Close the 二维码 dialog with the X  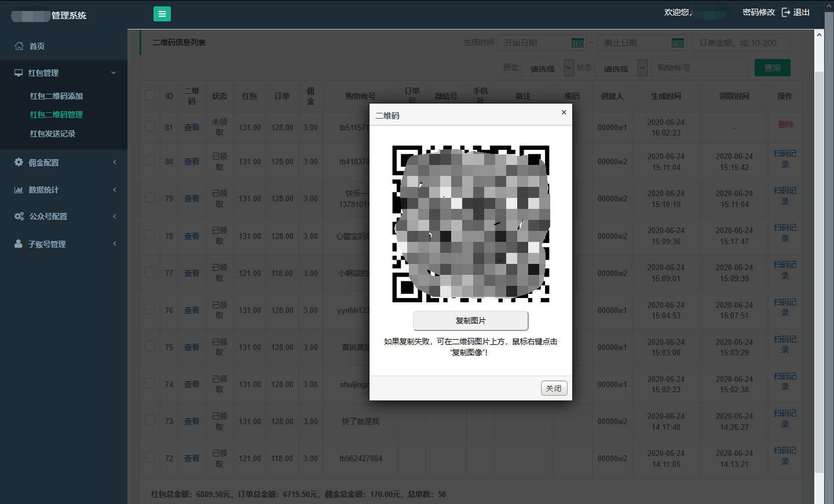[x=564, y=112]
